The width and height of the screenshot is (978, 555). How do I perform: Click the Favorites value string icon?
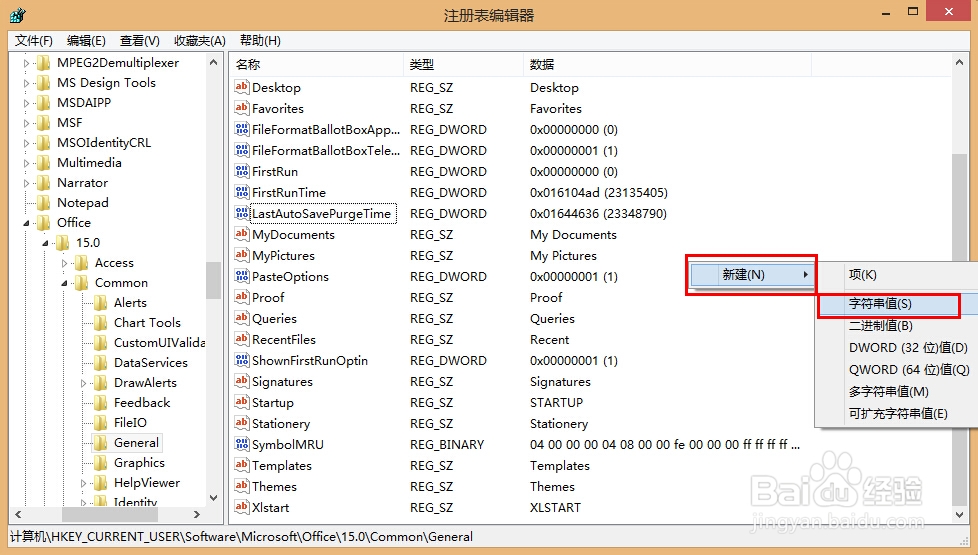(x=241, y=108)
